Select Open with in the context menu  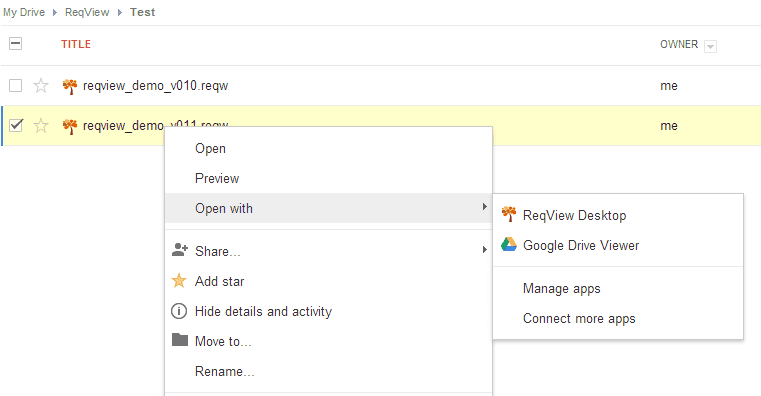tap(329, 208)
